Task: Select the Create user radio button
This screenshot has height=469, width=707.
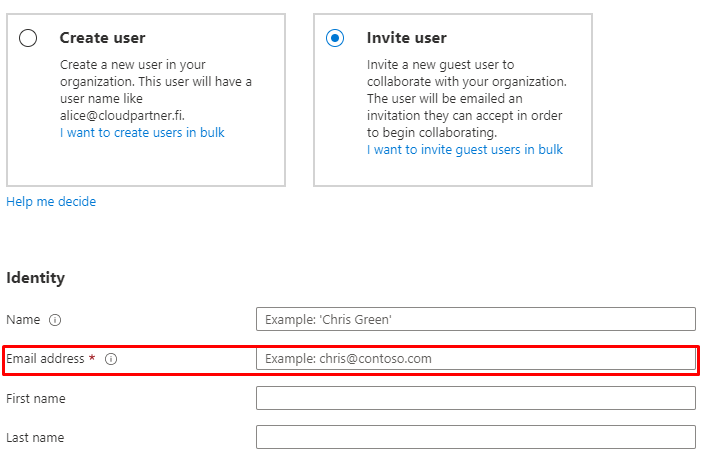Action: [28, 38]
